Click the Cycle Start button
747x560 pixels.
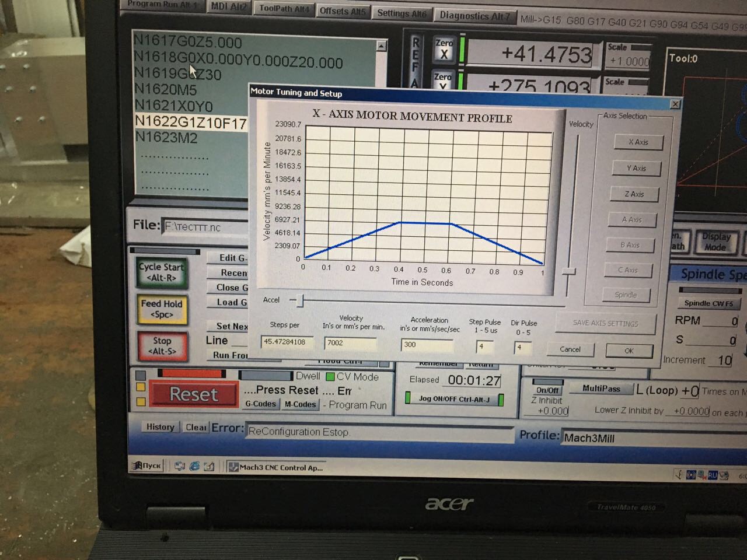pyautogui.click(x=162, y=272)
